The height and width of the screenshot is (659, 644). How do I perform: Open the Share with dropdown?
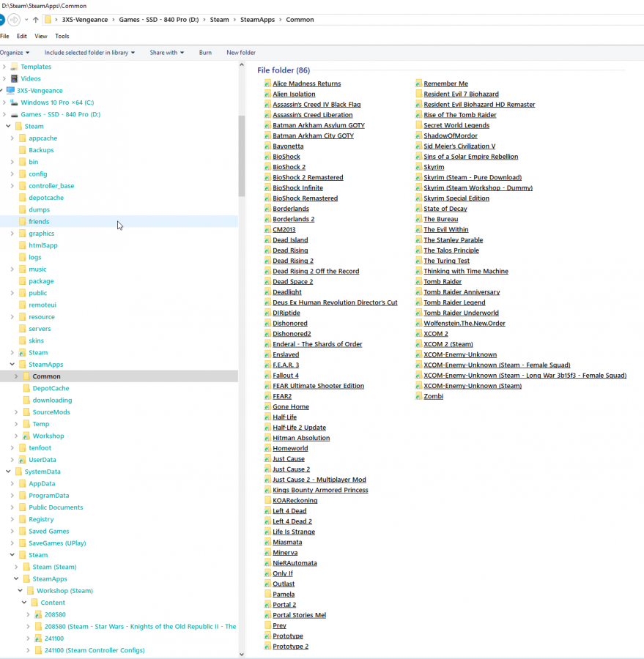coord(166,53)
